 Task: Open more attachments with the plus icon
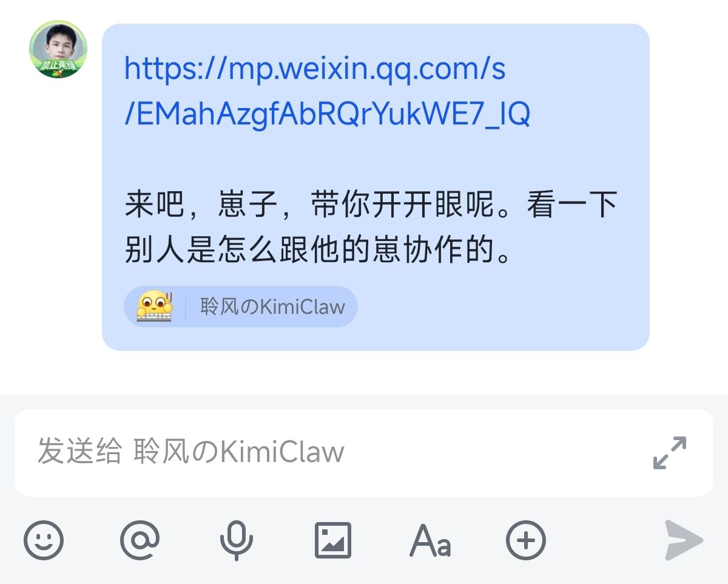click(x=526, y=540)
